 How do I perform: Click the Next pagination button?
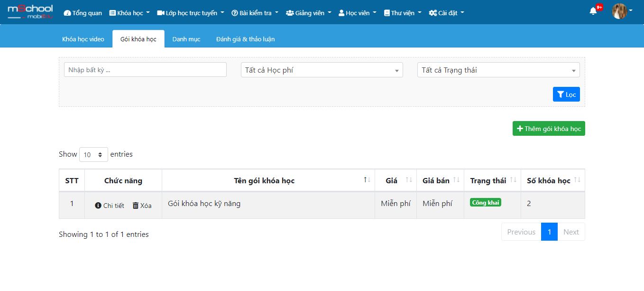[571, 232]
